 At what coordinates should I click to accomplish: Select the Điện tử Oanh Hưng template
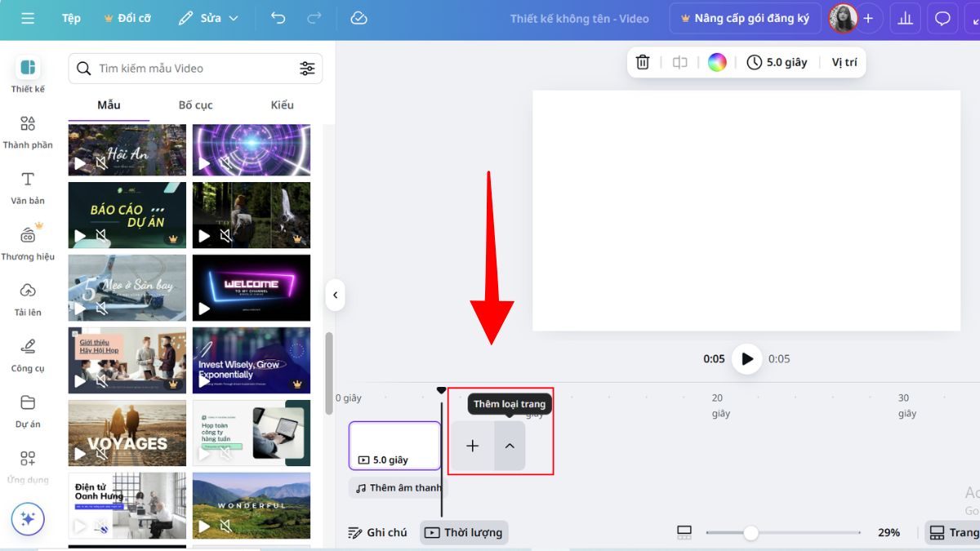pos(127,505)
